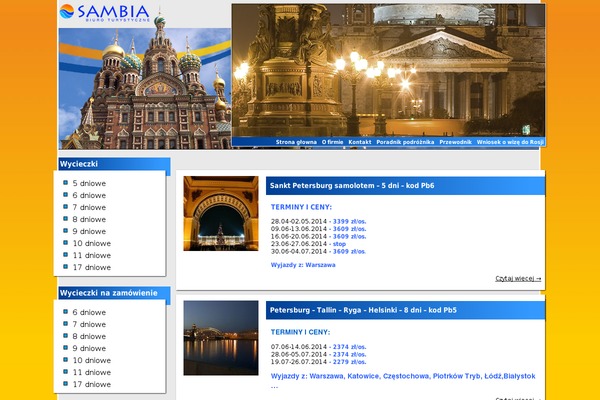Open the arch thumbnail of the Pb6 trip

click(221, 213)
